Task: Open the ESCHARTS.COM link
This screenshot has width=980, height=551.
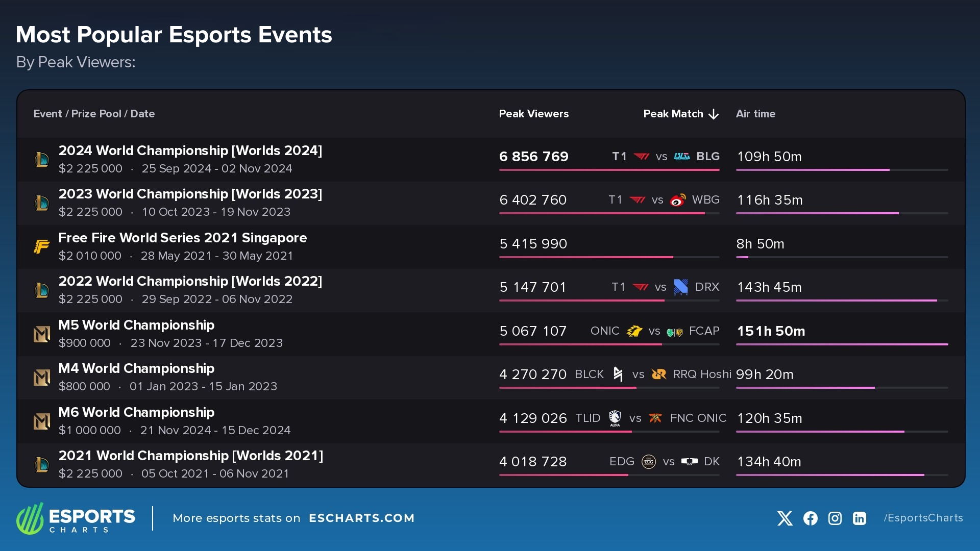Action: [361, 518]
